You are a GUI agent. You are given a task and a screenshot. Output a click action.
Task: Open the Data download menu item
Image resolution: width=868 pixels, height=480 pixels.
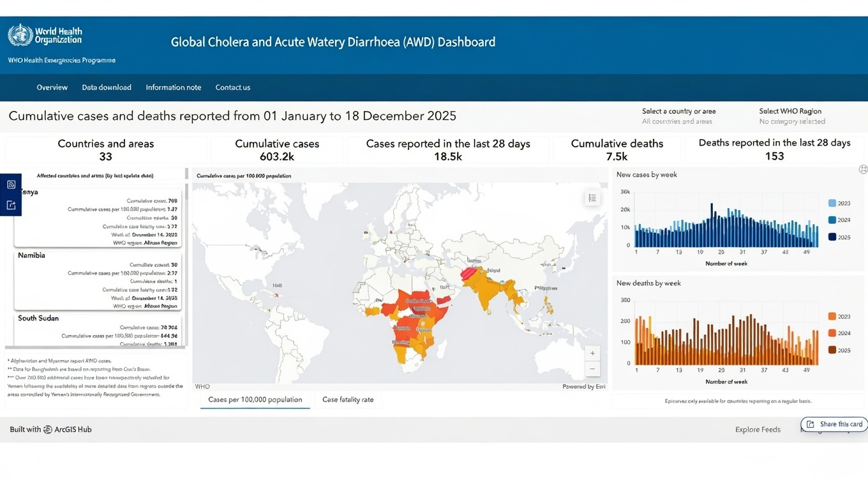pyautogui.click(x=107, y=87)
